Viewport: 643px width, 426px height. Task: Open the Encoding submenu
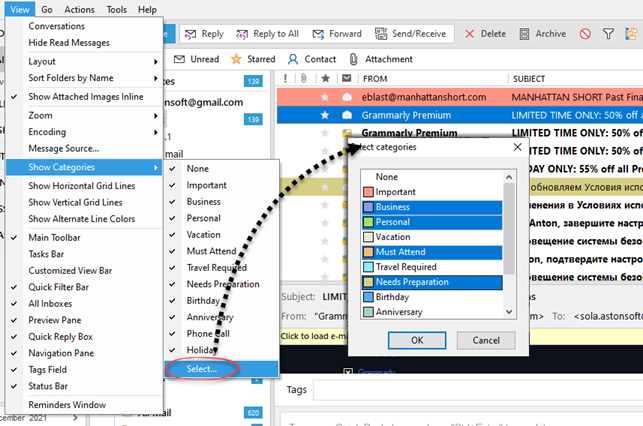pos(84,132)
